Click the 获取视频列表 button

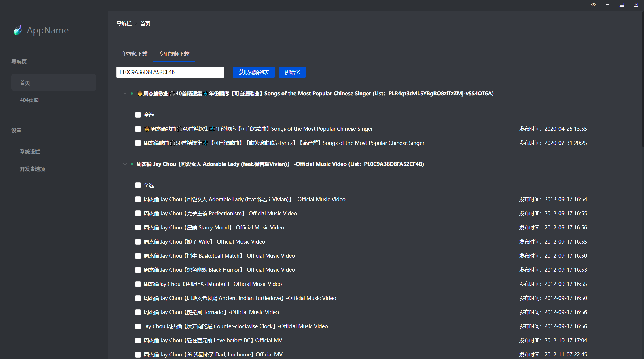pos(253,72)
